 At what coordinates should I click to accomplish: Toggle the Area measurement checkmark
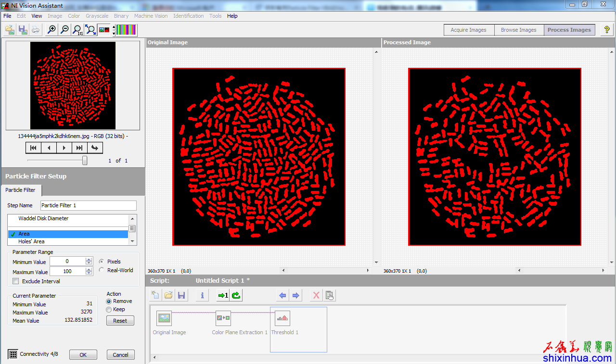point(13,234)
